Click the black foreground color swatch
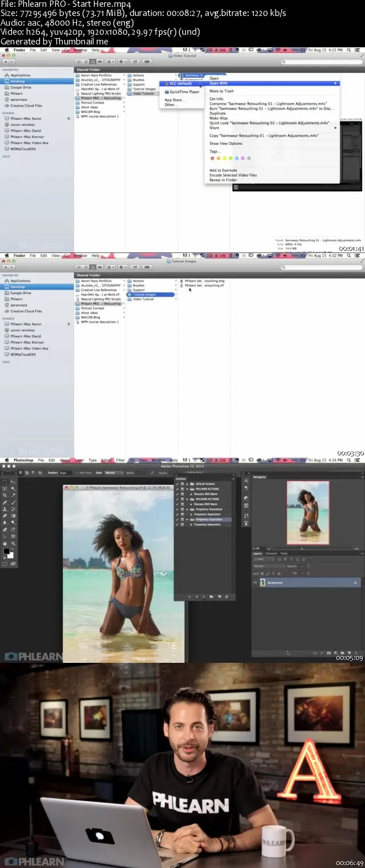 [7, 552]
